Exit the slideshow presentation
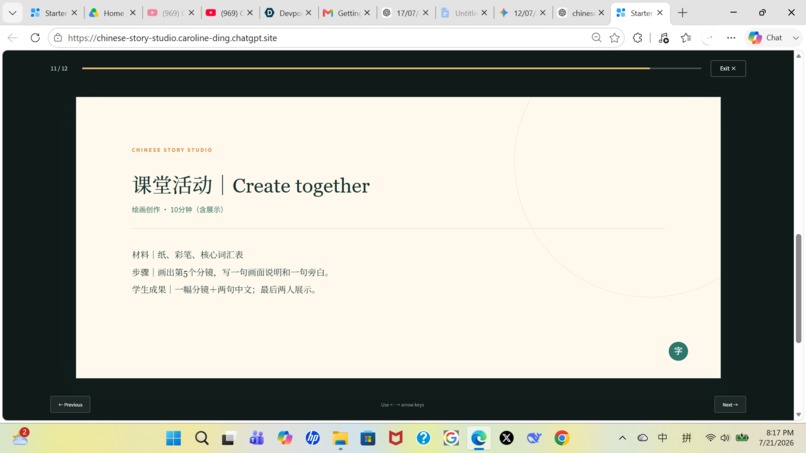This screenshot has width=806, height=453. (x=728, y=68)
